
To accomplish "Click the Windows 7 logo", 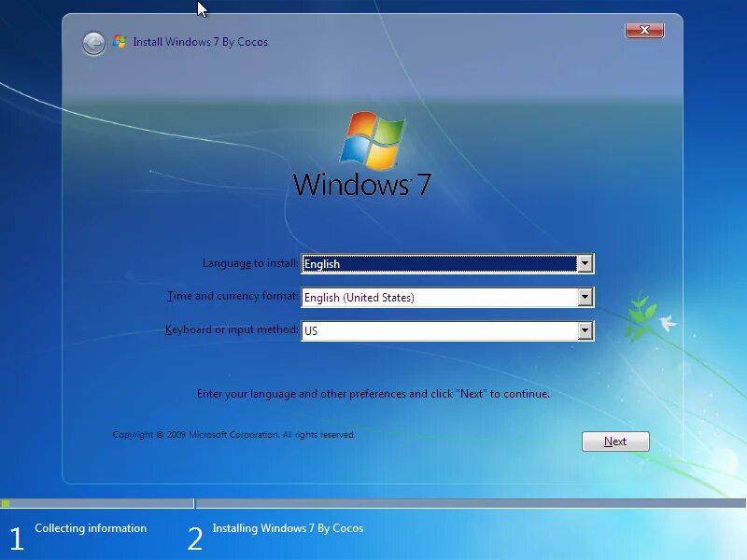I will point(362,154).
